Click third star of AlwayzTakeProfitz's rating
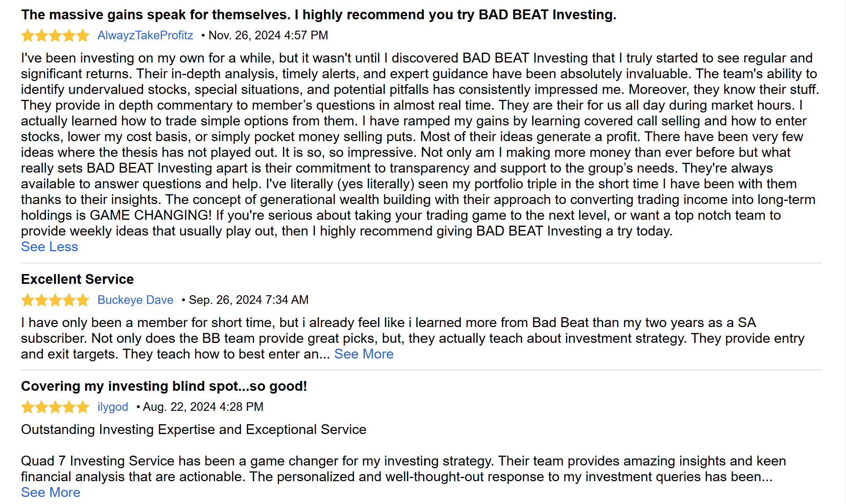The height and width of the screenshot is (504, 846). (55, 36)
